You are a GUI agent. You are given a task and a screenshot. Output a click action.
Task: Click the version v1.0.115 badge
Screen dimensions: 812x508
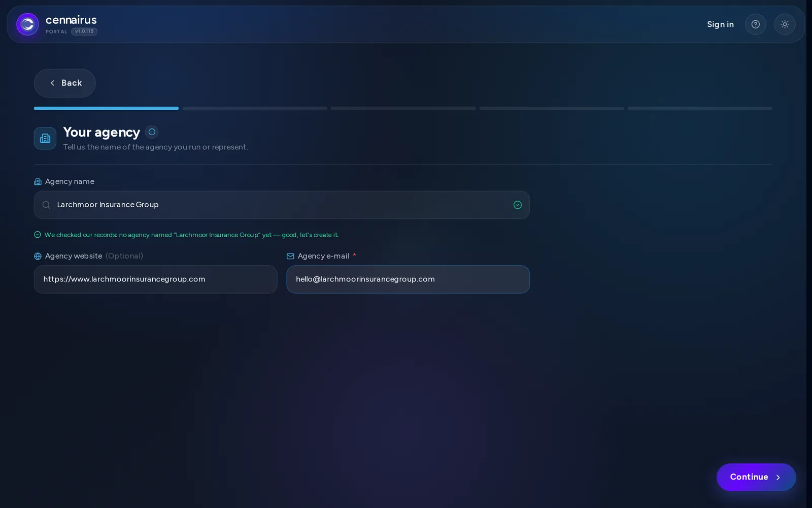[x=84, y=31]
